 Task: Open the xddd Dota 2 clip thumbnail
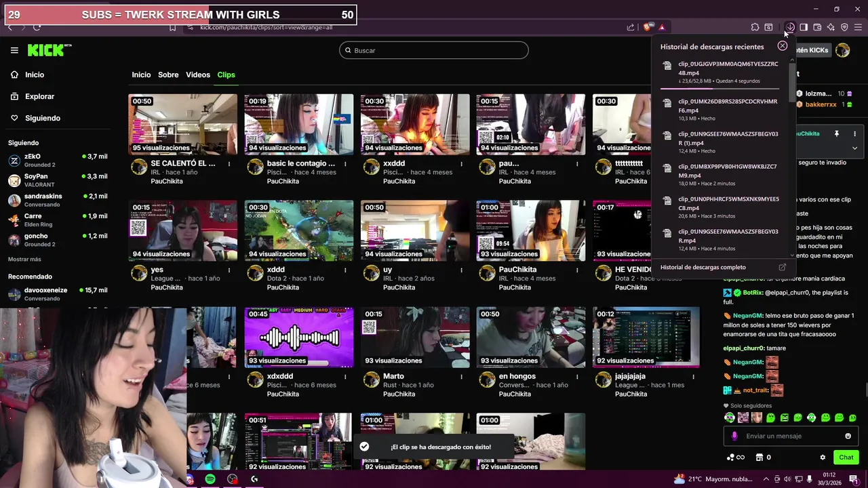298,230
